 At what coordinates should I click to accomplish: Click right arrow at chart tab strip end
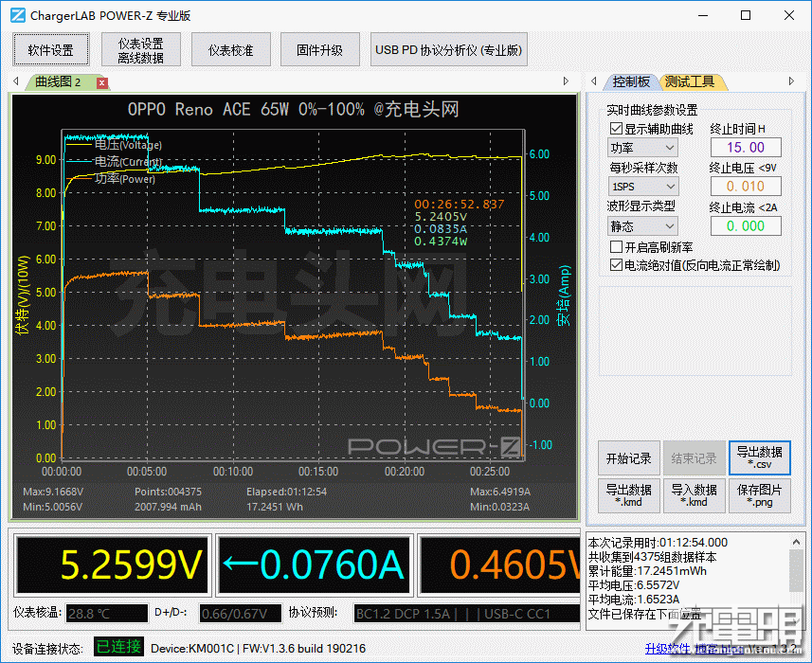(x=566, y=81)
